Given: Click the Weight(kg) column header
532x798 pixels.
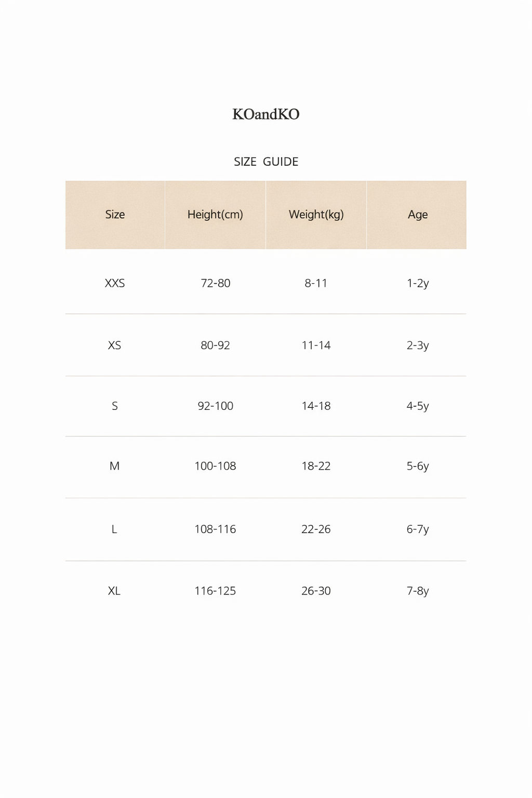Looking at the screenshot, I should point(316,215).
